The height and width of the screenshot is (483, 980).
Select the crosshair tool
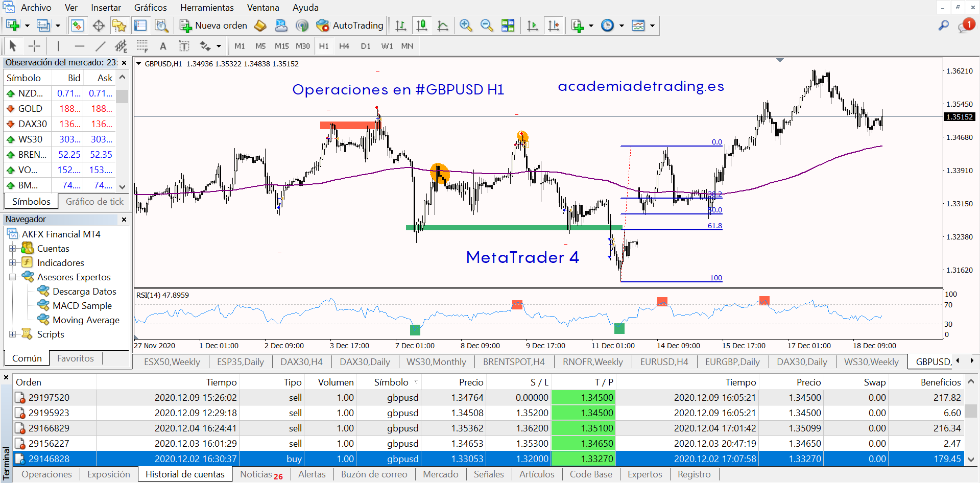tap(34, 46)
